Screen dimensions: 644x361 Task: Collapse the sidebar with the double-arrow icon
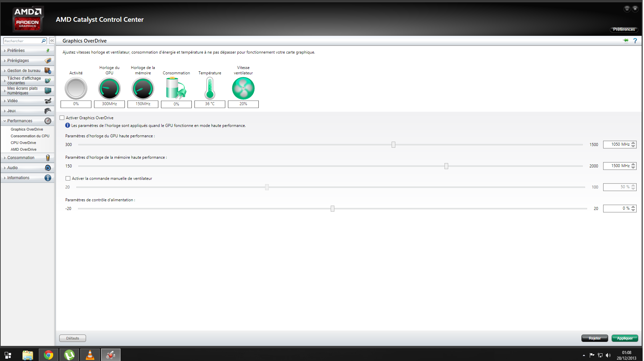point(52,41)
